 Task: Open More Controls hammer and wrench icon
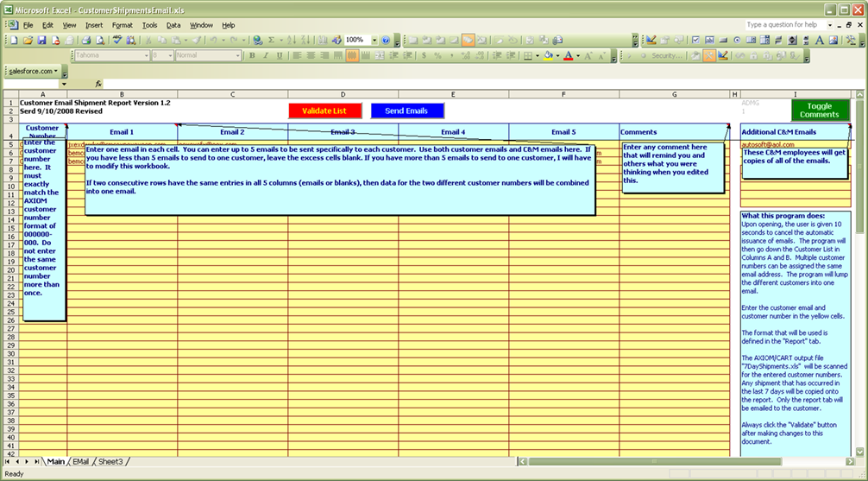[851, 40]
